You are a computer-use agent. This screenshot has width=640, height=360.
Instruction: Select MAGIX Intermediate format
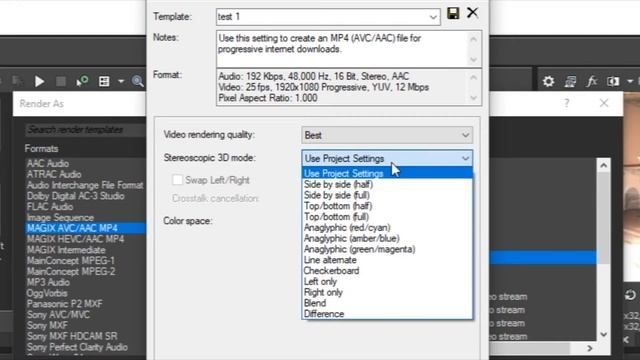(66, 250)
